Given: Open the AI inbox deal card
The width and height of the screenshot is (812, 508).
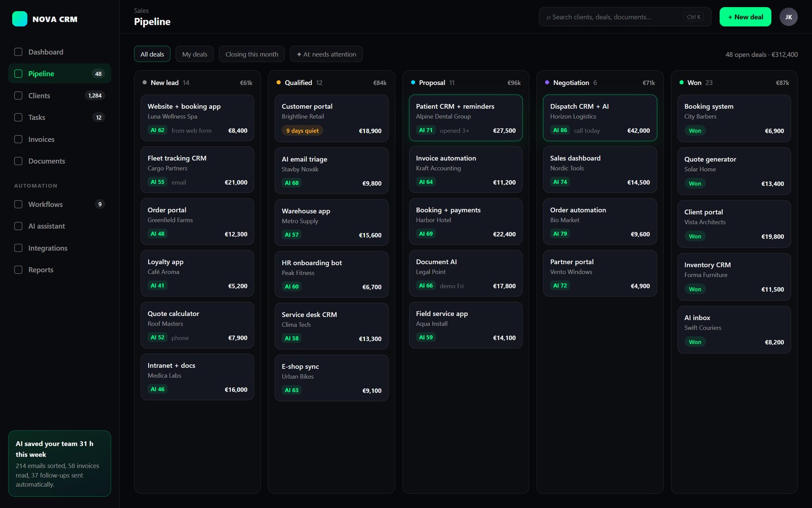Looking at the screenshot, I should point(734,330).
